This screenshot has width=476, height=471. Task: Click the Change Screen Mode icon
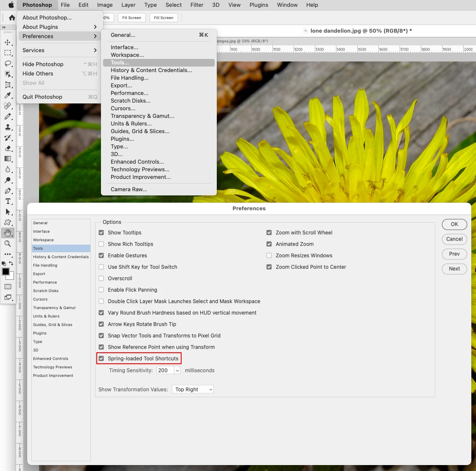click(8, 298)
